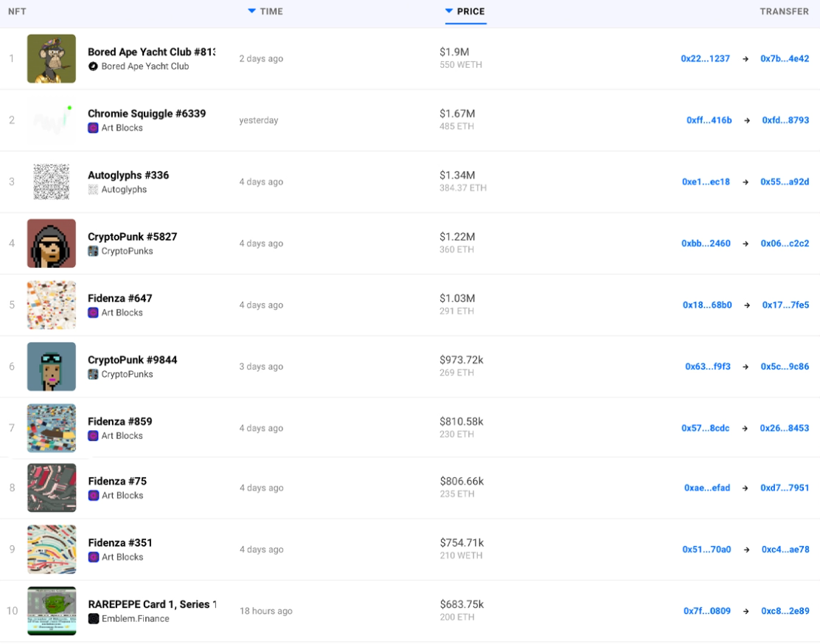820x644 pixels.
Task: Open the Autoglyphs #336 title
Action: [128, 176]
